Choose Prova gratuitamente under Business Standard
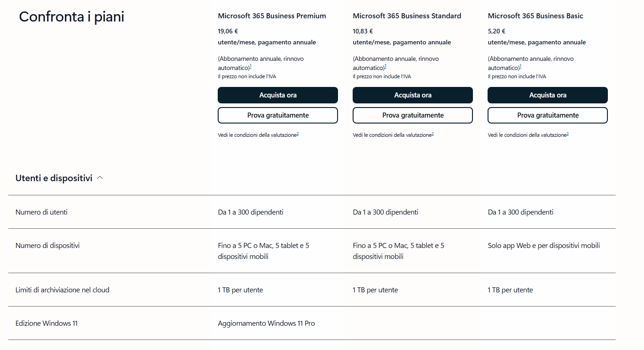644x350 pixels. (x=413, y=115)
